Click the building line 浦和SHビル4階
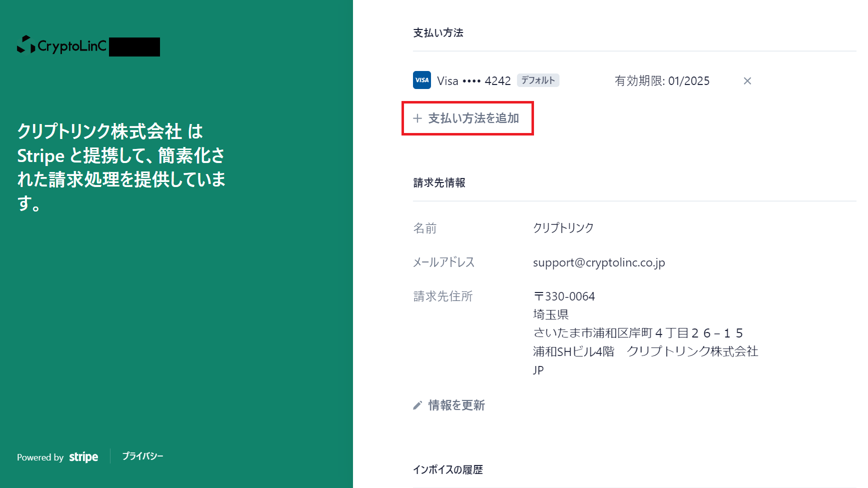Image resolution: width=868 pixels, height=488 pixels. tap(573, 351)
